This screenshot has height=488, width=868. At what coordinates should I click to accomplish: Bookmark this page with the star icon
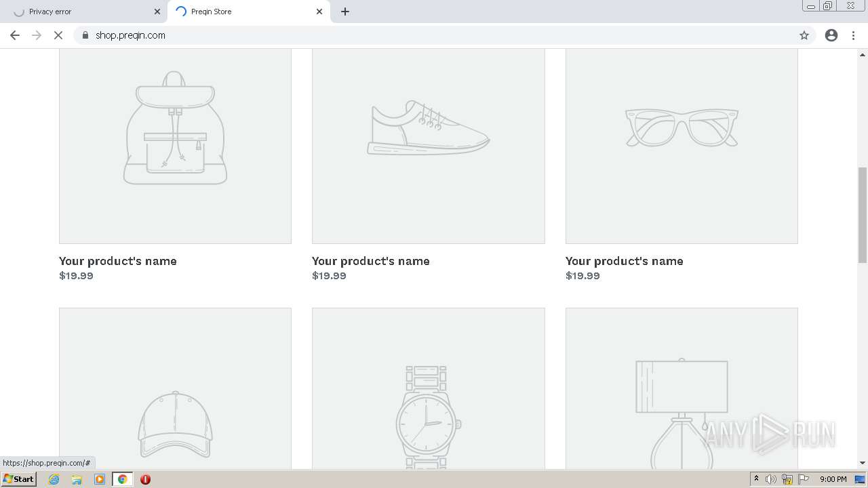804,35
